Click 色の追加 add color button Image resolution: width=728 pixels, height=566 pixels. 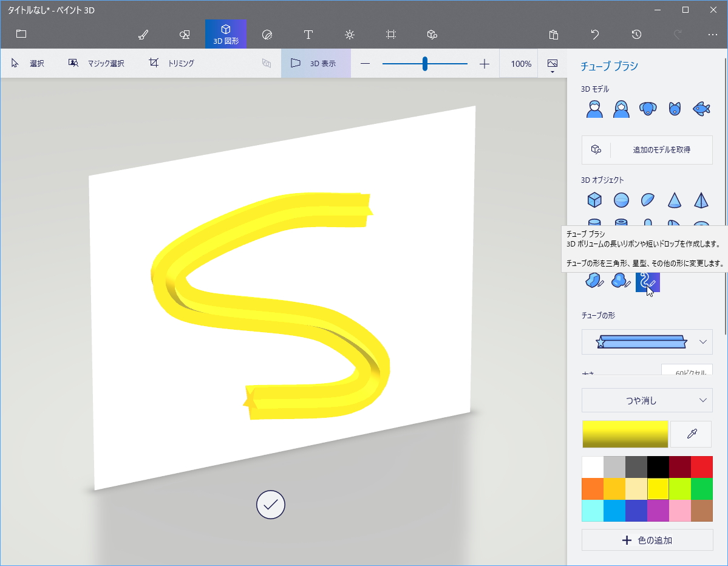pyautogui.click(x=647, y=540)
